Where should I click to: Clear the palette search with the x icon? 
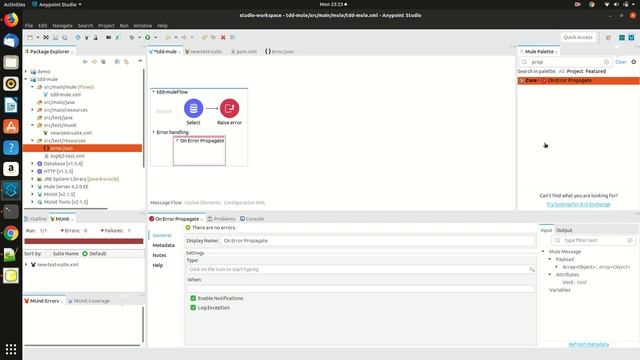(607, 62)
